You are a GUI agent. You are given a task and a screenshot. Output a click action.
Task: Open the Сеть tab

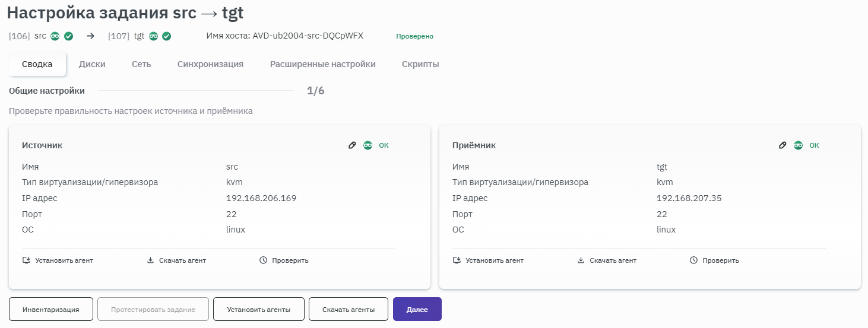141,64
